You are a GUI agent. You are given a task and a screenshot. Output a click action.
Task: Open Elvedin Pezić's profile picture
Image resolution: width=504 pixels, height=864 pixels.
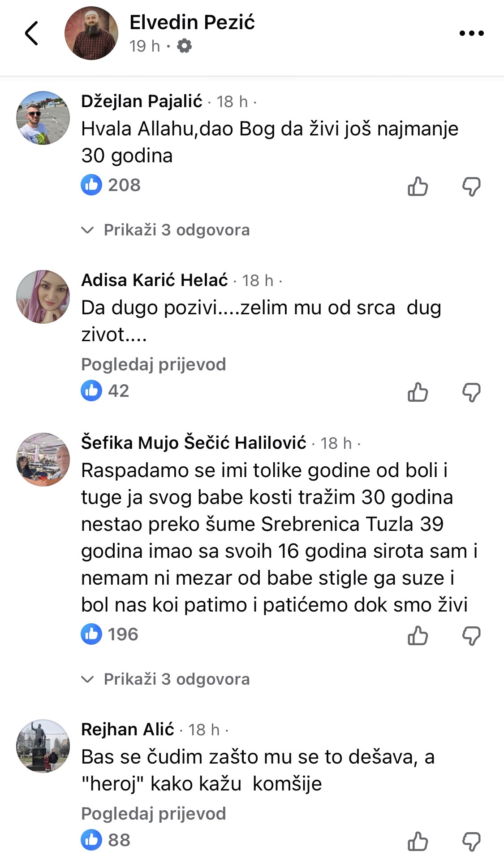[x=91, y=33]
